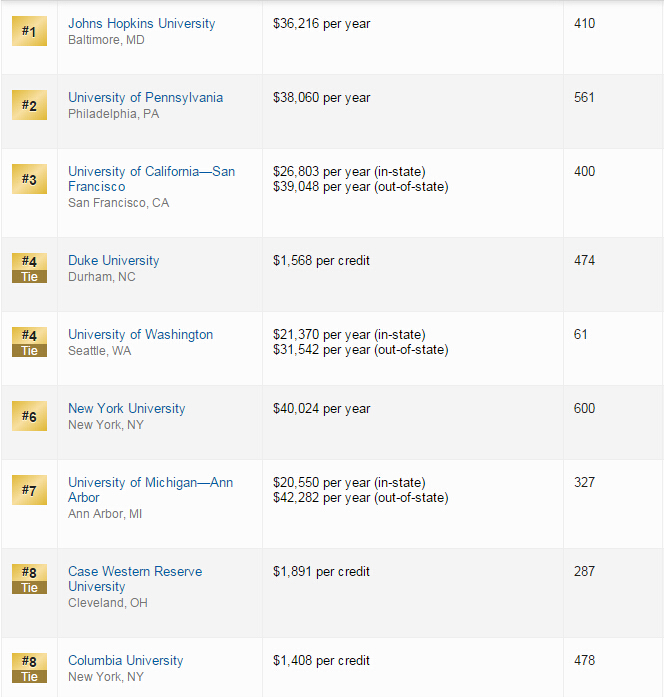Click the #7 gold rank badge
This screenshot has height=697, width=664.
[29, 490]
